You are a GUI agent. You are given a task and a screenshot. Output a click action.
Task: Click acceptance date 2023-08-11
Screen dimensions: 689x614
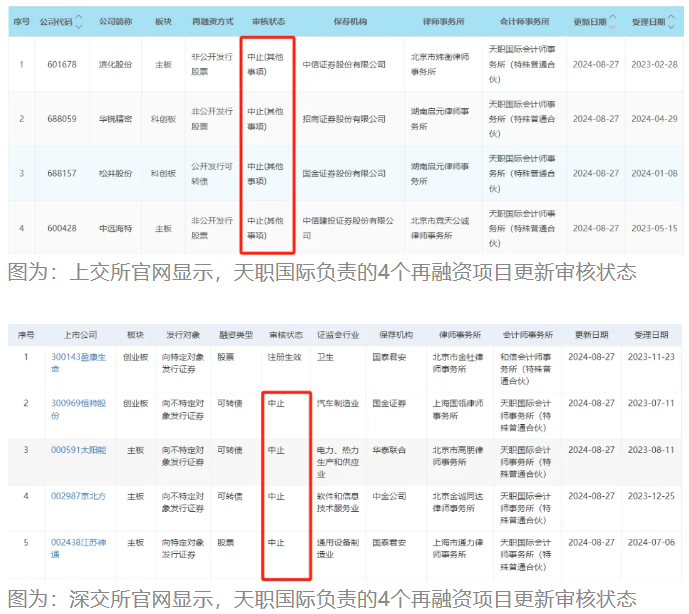[651, 450]
